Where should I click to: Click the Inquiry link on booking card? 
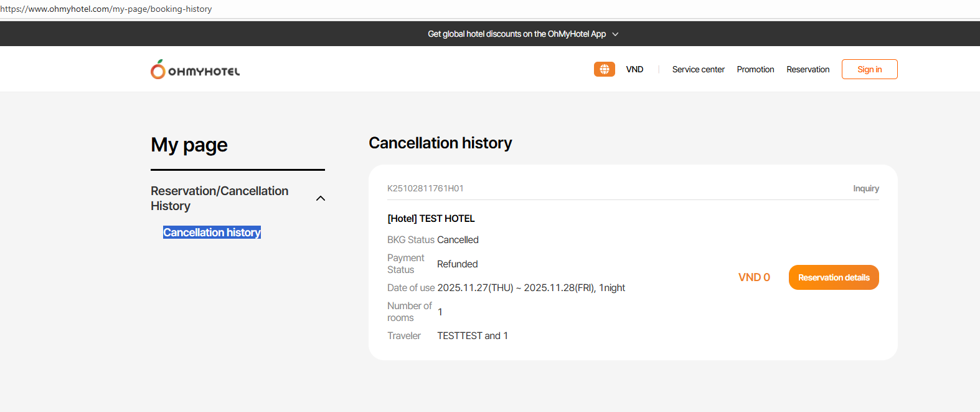point(865,188)
